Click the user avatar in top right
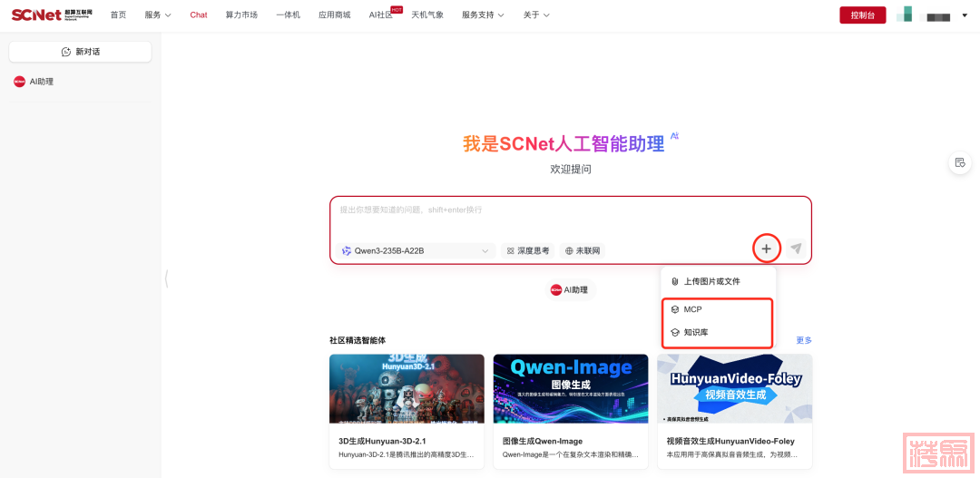Viewport: 980px width, 478px height. coord(904,15)
